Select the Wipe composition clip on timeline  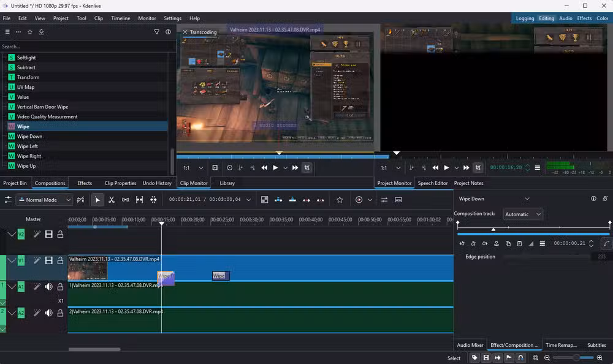tap(221, 276)
